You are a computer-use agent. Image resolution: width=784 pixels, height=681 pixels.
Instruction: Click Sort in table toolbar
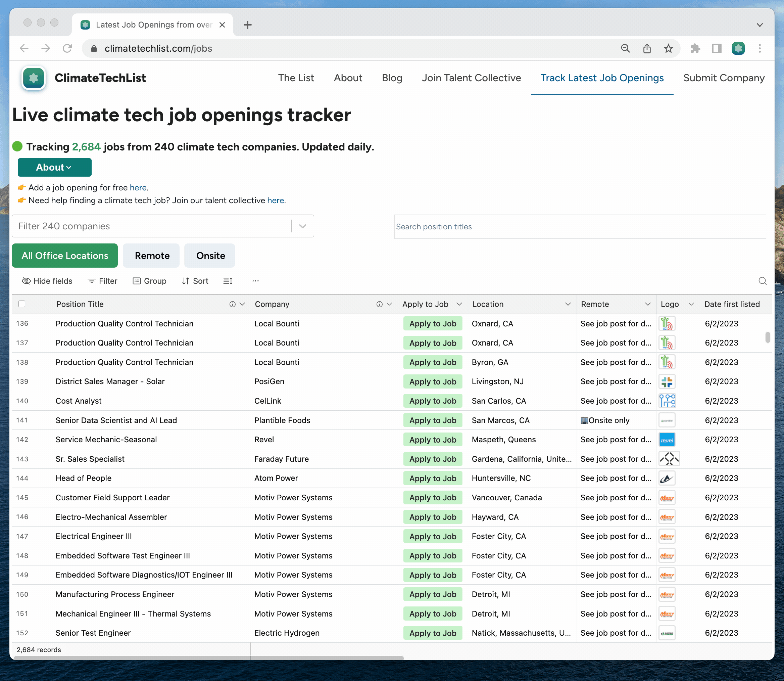pos(195,281)
